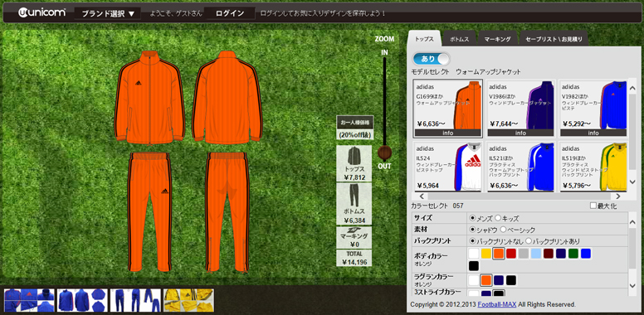
Task: Pick the yellow body color swatch
Action: (486, 254)
